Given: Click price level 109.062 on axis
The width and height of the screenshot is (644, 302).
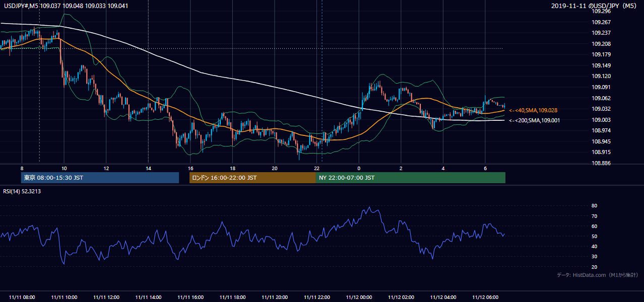Looking at the screenshot, I should (601, 98).
